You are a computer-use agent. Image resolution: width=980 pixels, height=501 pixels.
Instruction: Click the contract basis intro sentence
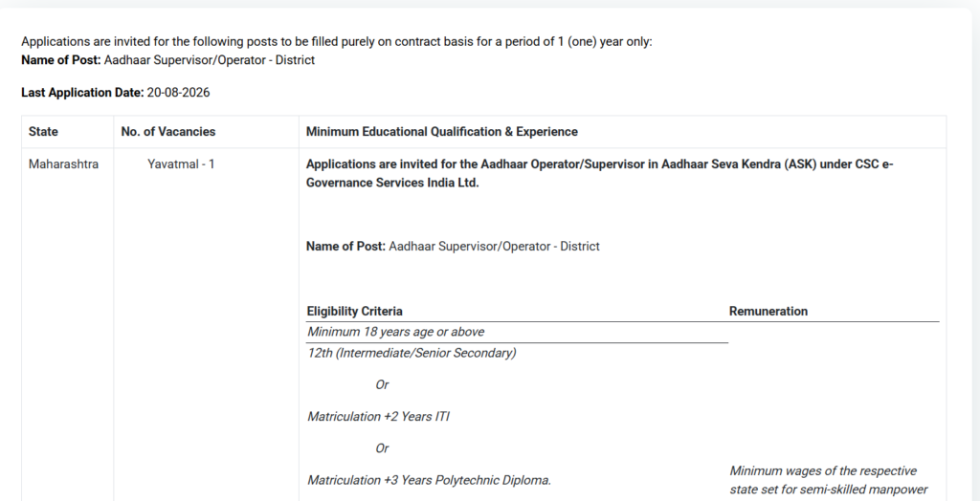[x=336, y=42]
